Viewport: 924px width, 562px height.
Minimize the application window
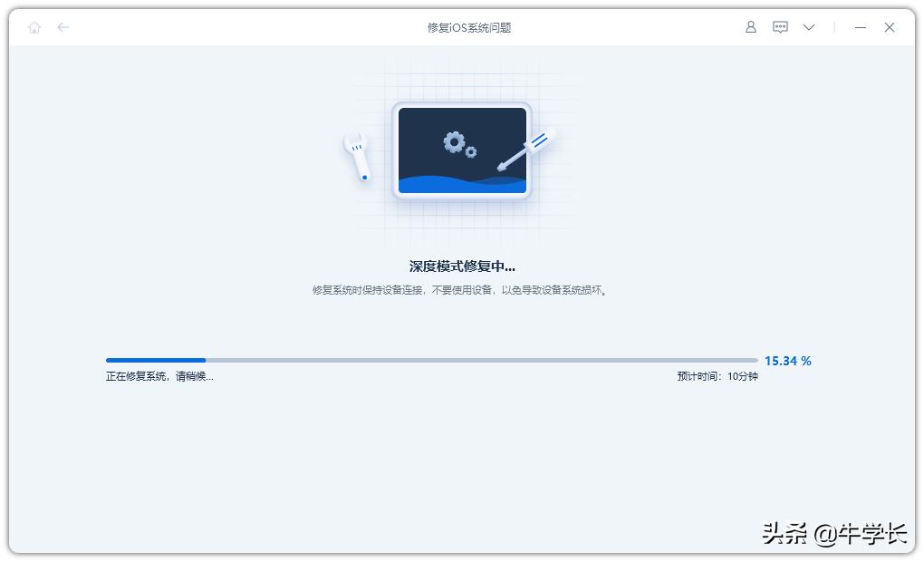(858, 27)
